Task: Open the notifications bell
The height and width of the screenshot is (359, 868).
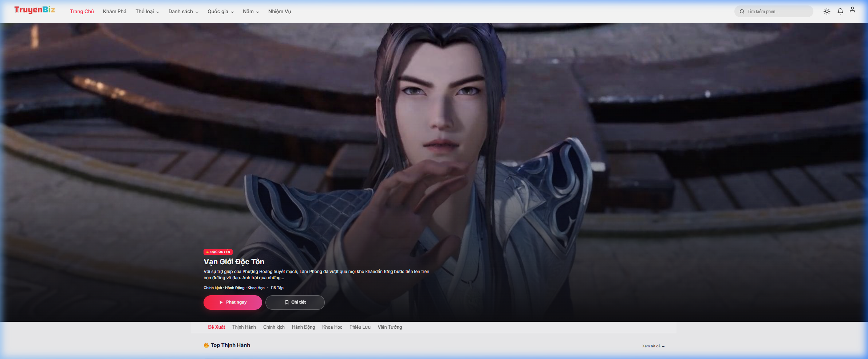Action: (840, 12)
